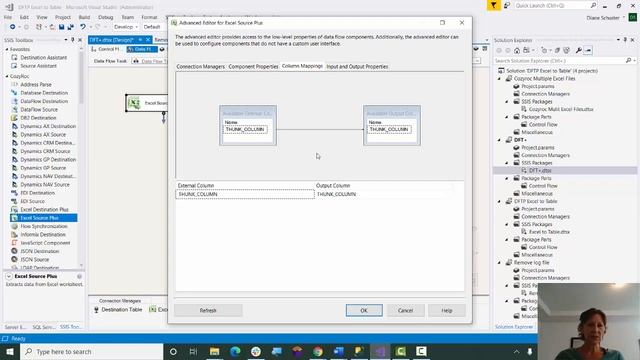This screenshot has height=360, width=640.
Task: Collapse CozyRoc group in SSIS Toolbox
Action: pos(7,76)
